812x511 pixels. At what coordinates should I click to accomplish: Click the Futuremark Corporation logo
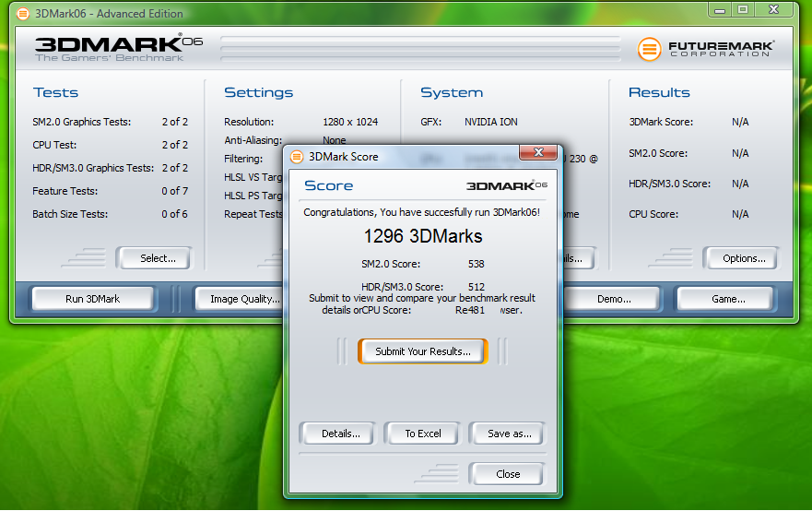pos(706,49)
